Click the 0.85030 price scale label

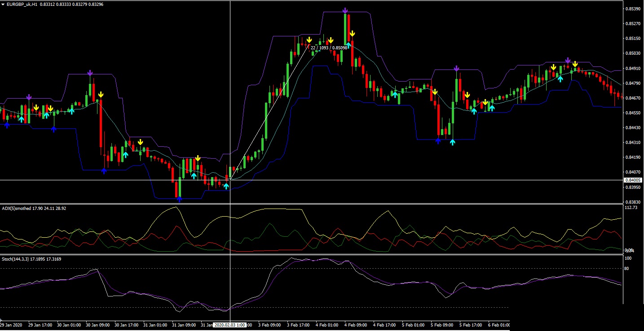[x=633, y=53]
